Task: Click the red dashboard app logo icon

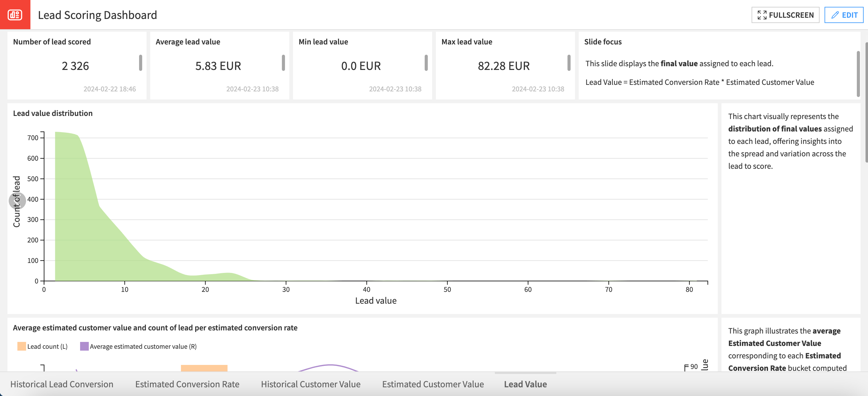Action: tap(15, 15)
